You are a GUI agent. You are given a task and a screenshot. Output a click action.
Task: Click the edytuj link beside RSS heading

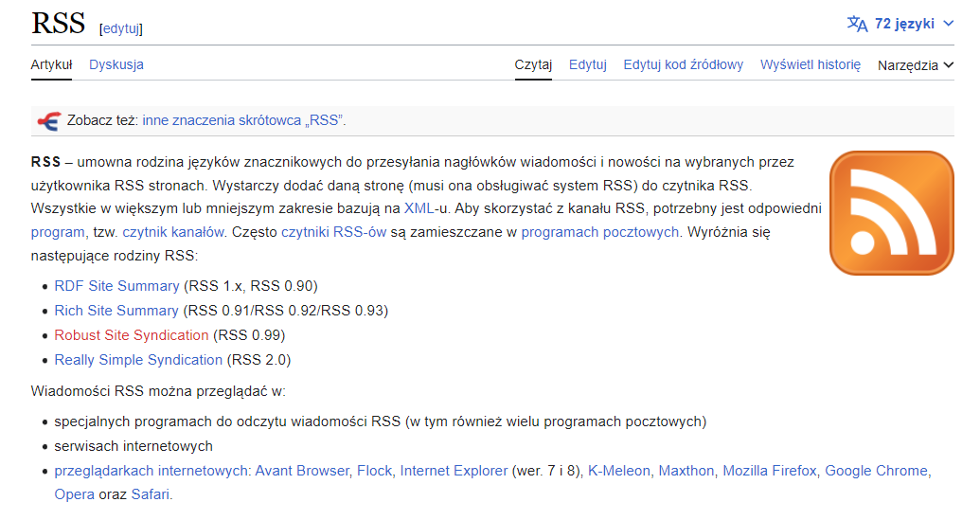pos(121,28)
